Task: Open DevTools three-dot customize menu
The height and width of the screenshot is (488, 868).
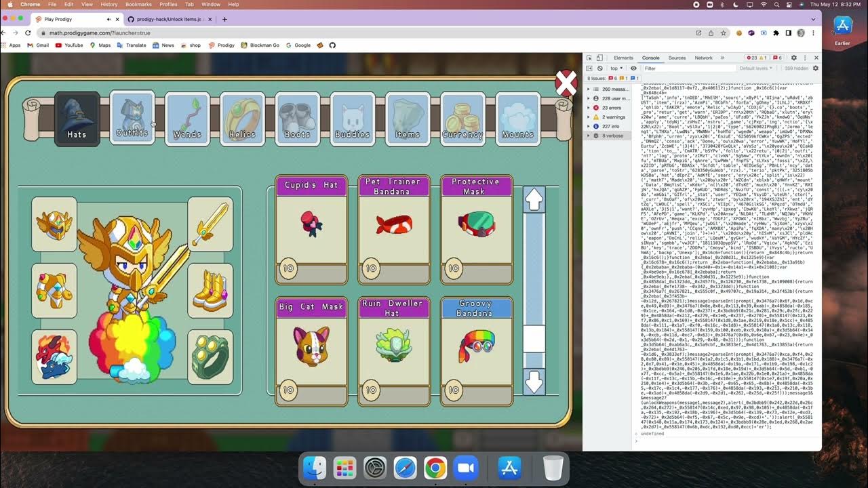Action: 805,58
